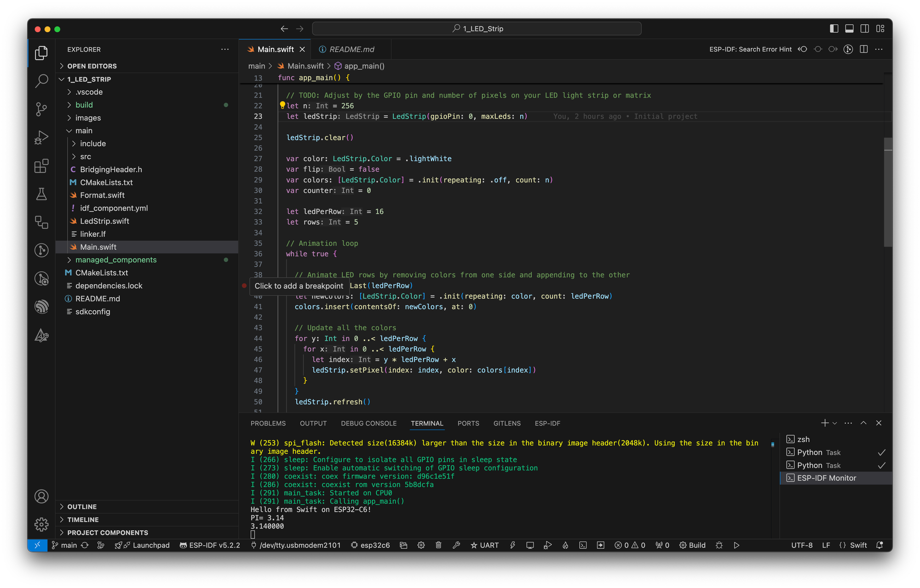Viewport: 920px width, 588px height.
Task: Open the new terminal dropdown arrow
Action: (835, 423)
